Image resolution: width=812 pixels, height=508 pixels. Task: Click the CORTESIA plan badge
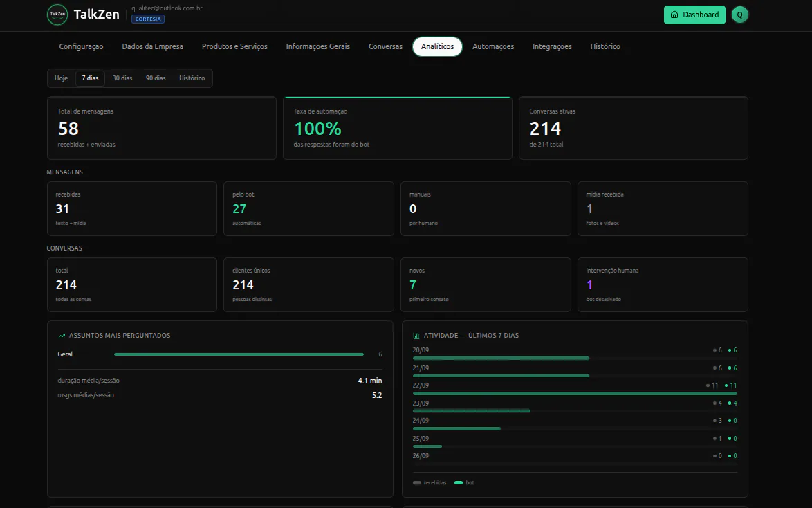(x=148, y=19)
